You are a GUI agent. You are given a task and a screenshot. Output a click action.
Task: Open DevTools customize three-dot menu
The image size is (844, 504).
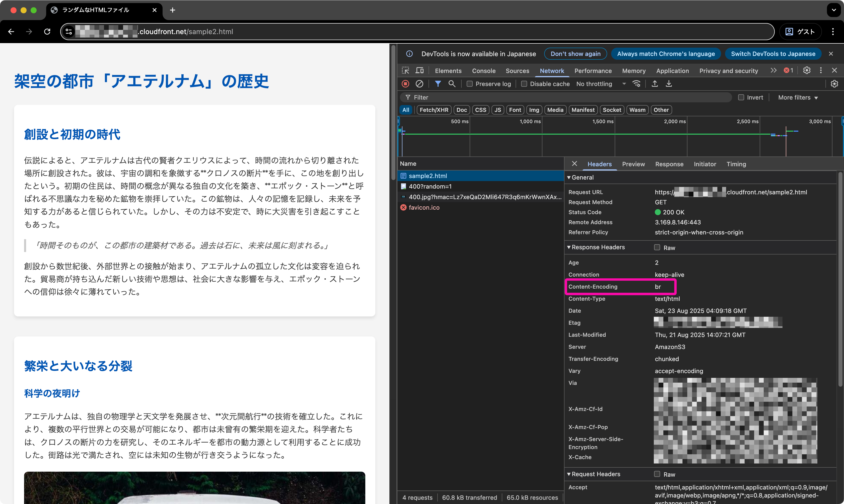point(821,70)
